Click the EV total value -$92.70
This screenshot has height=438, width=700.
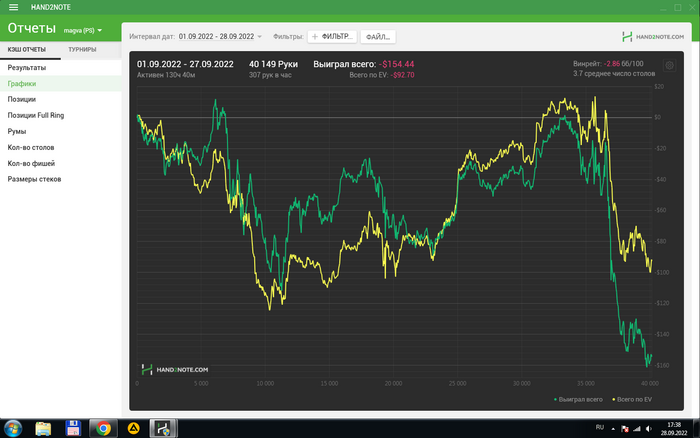[x=402, y=75]
